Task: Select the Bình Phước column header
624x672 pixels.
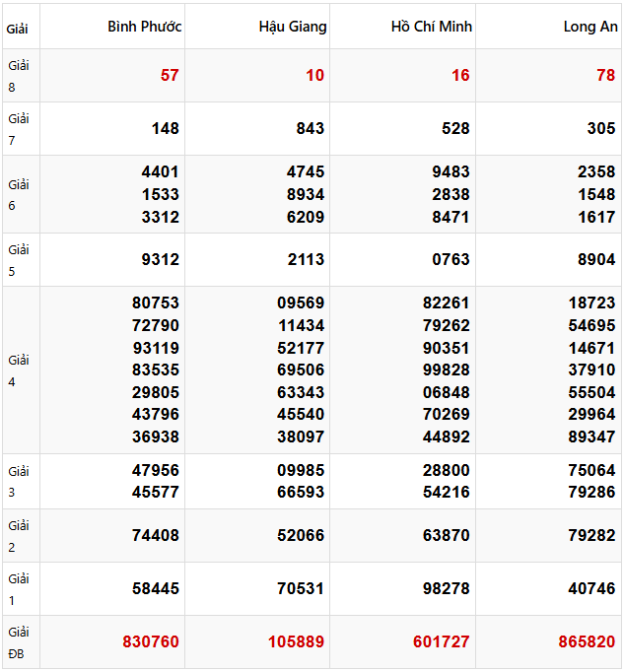Action: [145, 27]
